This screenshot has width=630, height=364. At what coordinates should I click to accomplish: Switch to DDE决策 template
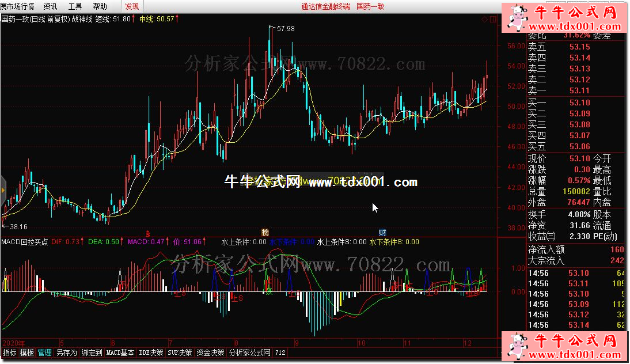click(151, 352)
